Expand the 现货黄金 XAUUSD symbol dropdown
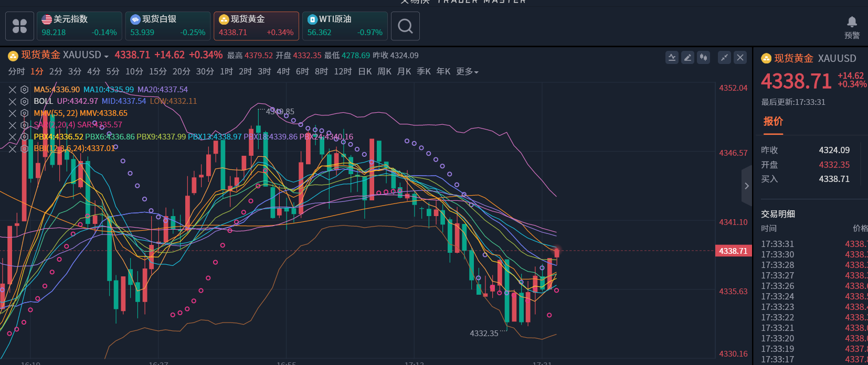The image size is (868, 365). (x=107, y=56)
